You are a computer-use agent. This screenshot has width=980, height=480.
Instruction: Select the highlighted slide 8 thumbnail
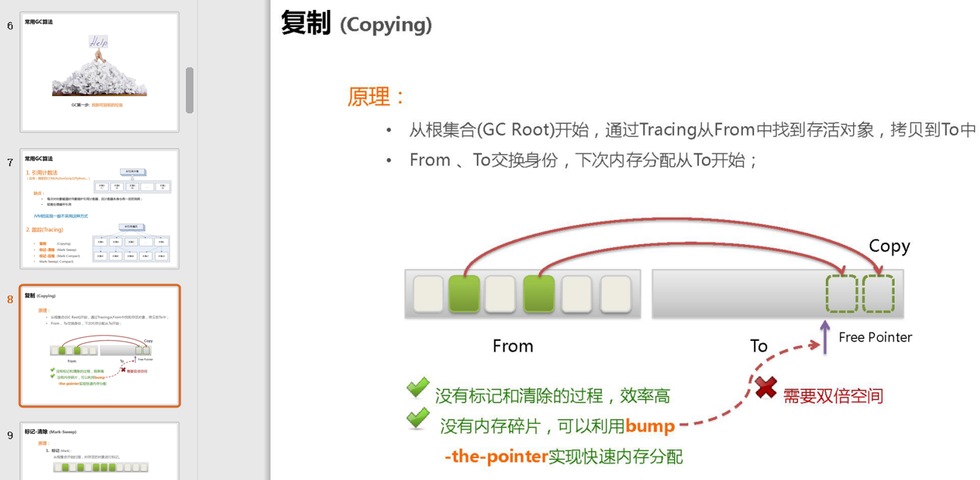[100, 345]
